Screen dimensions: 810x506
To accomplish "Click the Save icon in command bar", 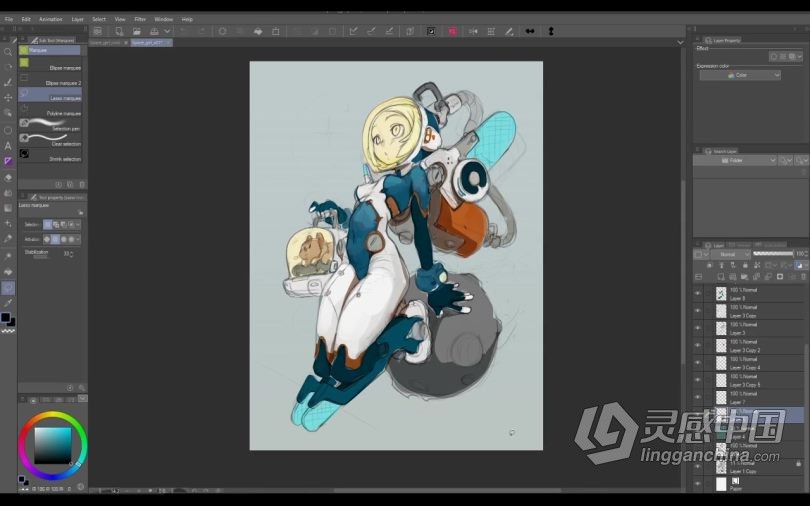I will [x=154, y=31].
